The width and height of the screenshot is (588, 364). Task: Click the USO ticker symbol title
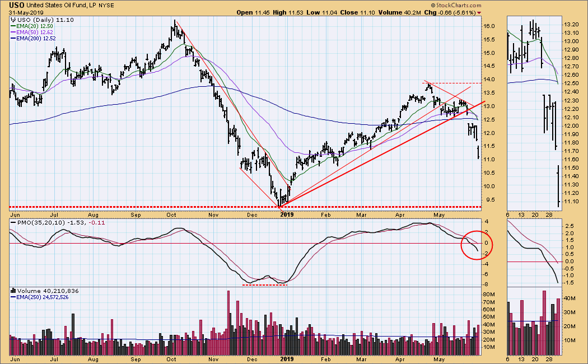click(17, 5)
